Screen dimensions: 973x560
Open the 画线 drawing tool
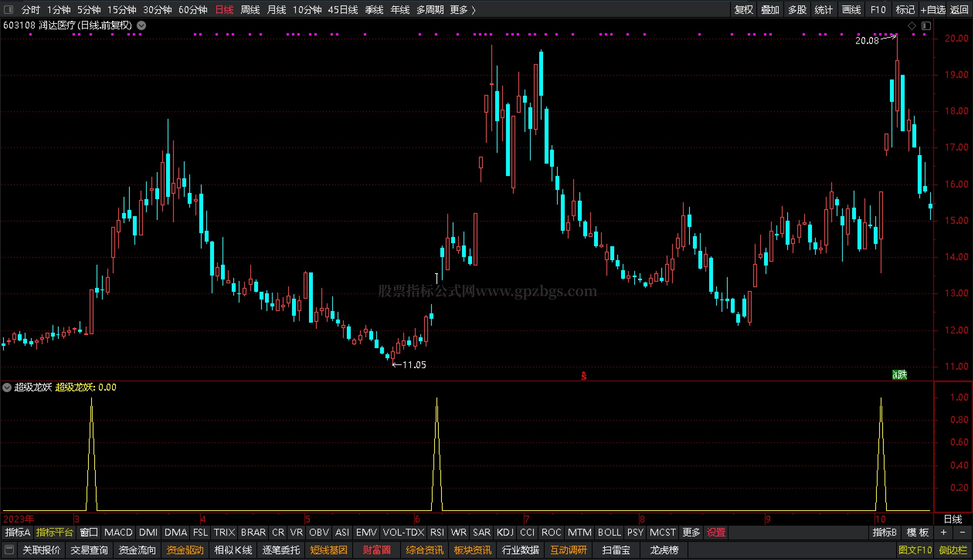[x=851, y=10]
